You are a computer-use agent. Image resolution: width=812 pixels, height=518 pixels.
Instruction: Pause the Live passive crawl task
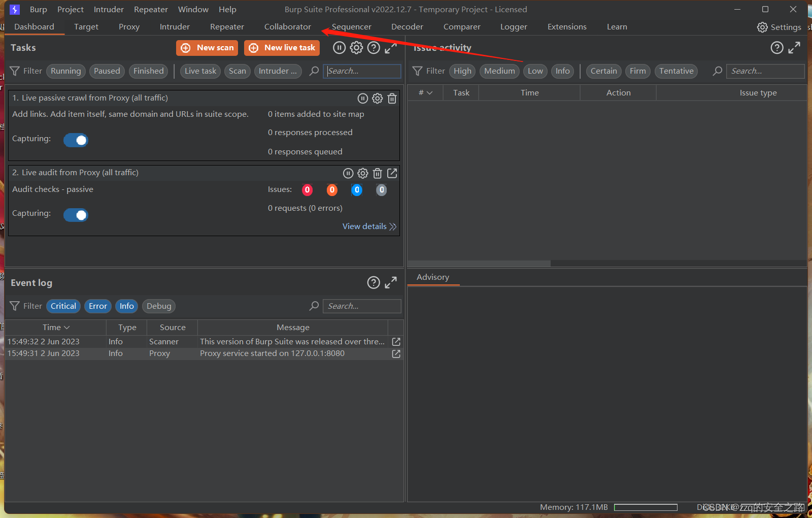point(362,99)
